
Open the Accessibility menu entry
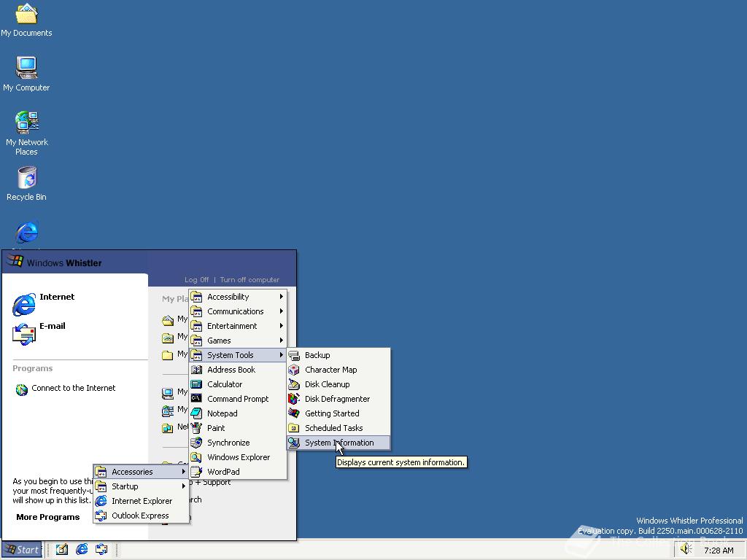click(239, 297)
